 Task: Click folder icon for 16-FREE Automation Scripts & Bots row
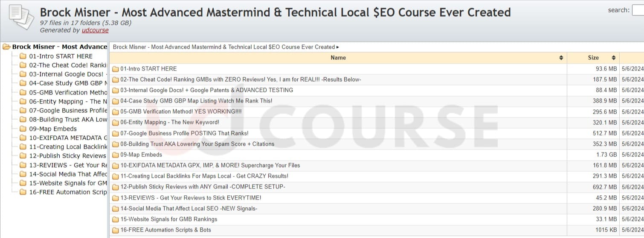(116, 230)
